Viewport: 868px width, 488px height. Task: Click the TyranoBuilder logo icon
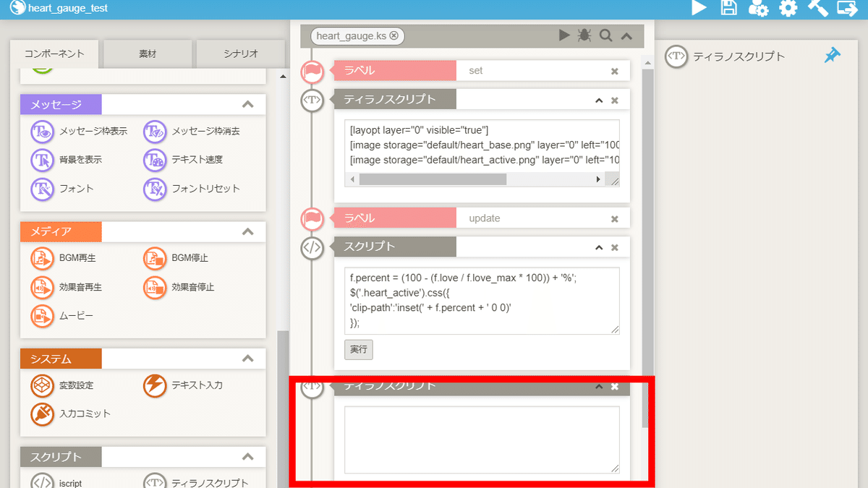point(17,7)
